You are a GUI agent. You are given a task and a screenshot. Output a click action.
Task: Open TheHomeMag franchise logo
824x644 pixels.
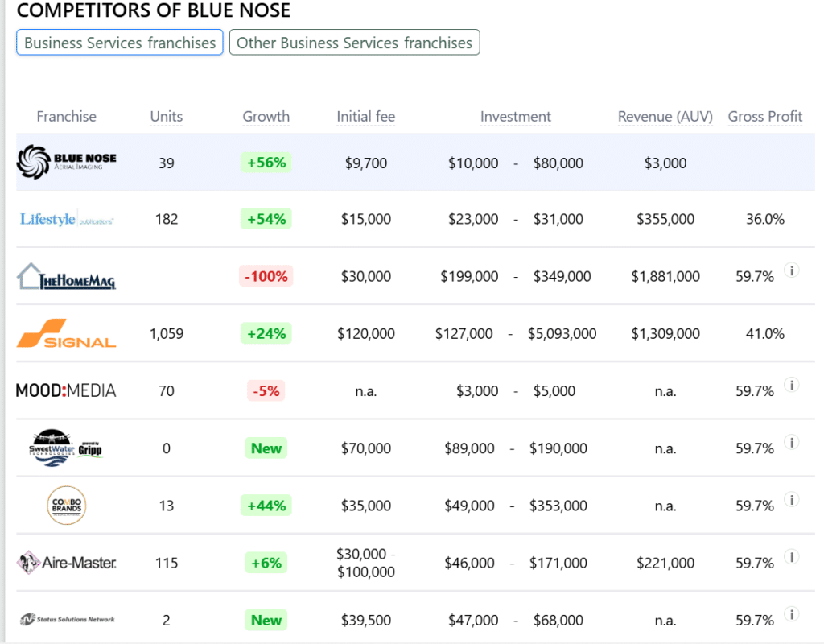[x=67, y=276]
